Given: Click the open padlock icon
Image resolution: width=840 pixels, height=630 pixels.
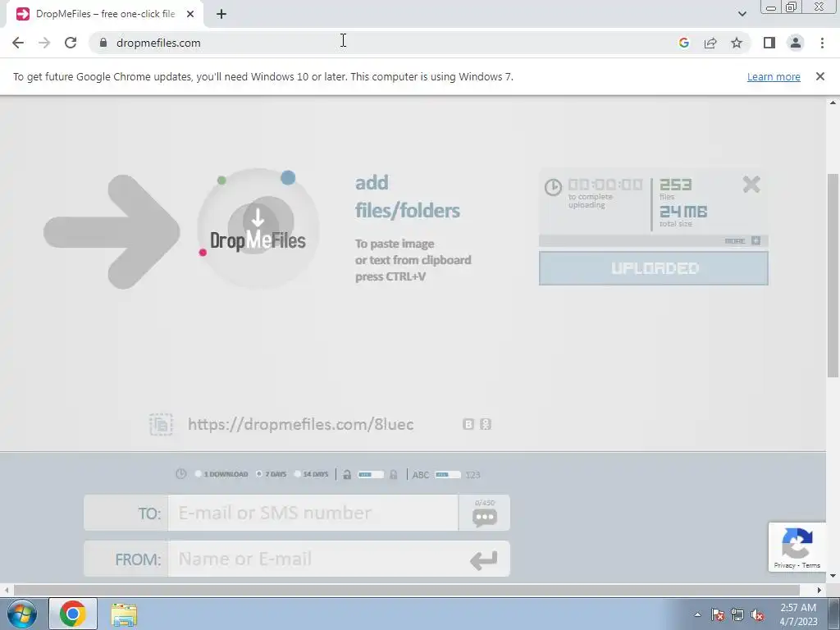Looking at the screenshot, I should click(x=347, y=474).
